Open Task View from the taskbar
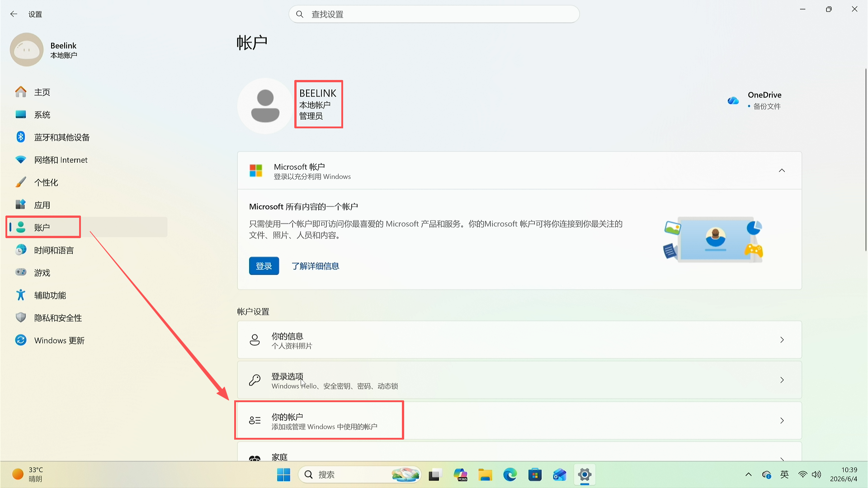868x488 pixels. click(x=434, y=475)
